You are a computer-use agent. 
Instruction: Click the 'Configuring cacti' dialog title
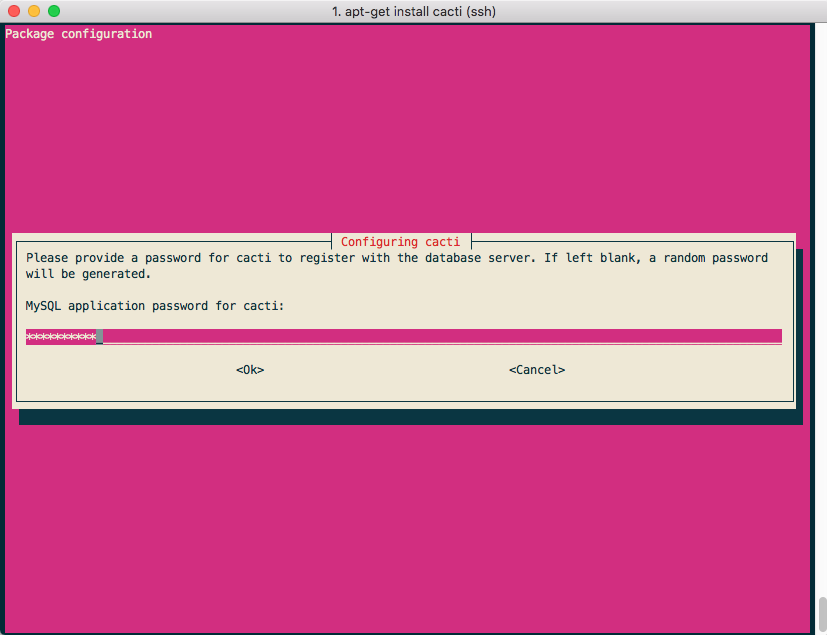400,242
